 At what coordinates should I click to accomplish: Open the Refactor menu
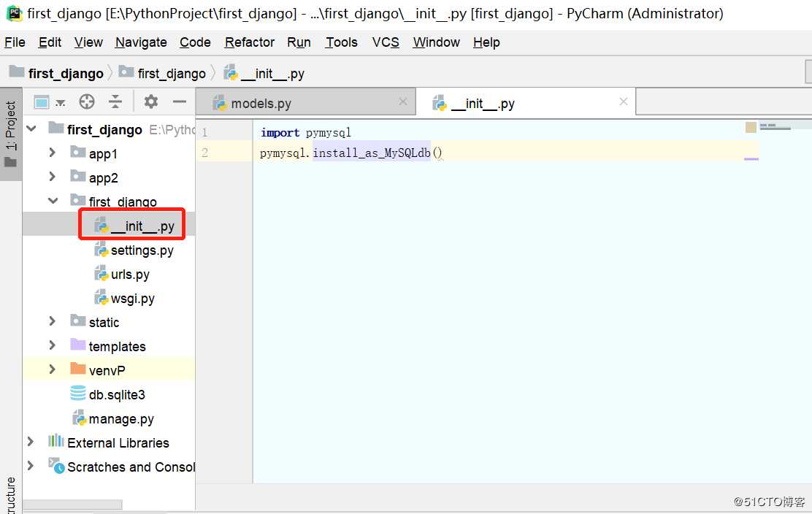(x=250, y=42)
